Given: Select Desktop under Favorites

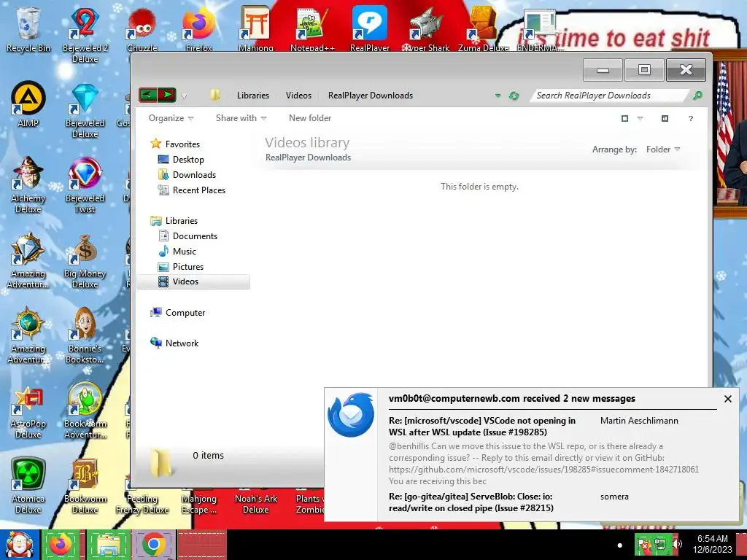Looking at the screenshot, I should tap(181, 160).
